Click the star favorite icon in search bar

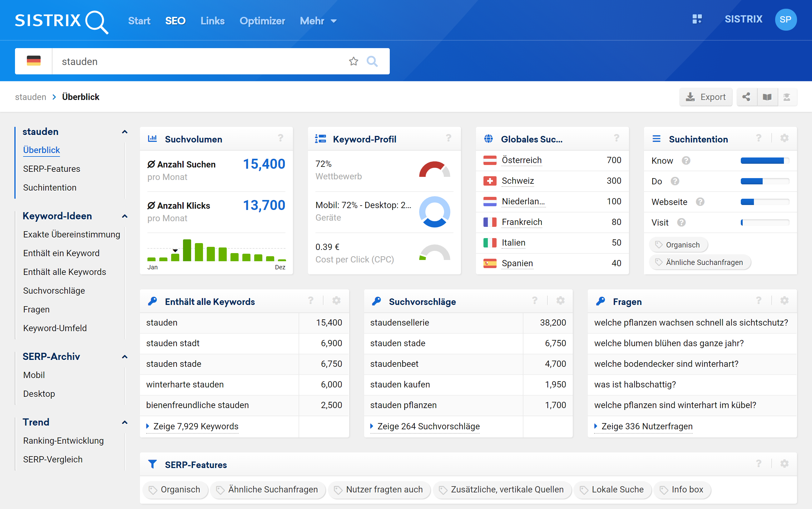353,61
